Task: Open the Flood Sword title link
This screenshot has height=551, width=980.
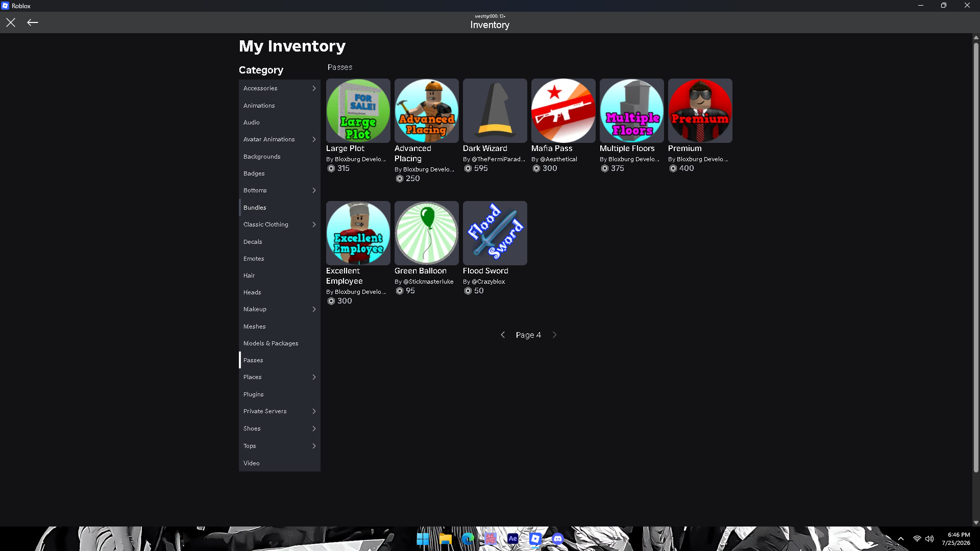Action: tap(485, 271)
